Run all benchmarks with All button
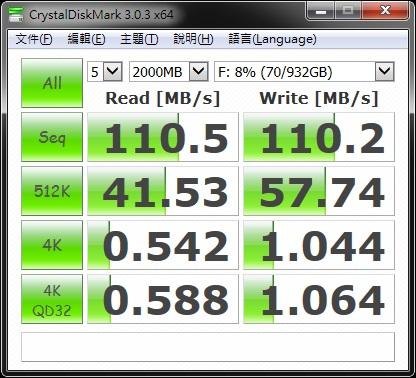This screenshot has width=416, height=378. (x=52, y=83)
